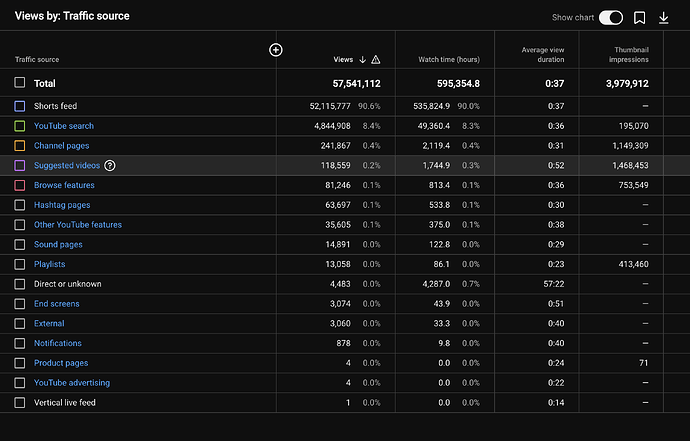Image resolution: width=690 pixels, height=441 pixels.
Task: Open the YouTube advertising link
Action: (x=72, y=383)
